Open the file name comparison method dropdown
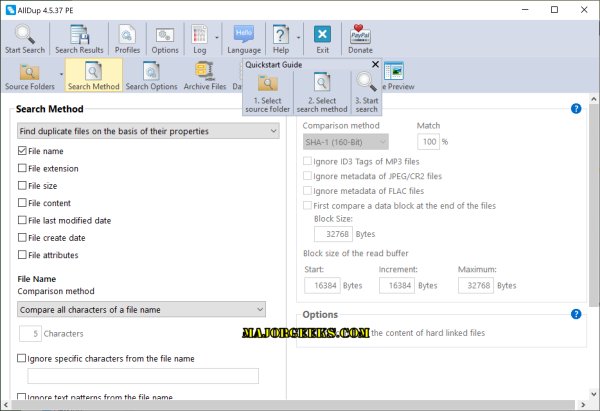The width and height of the screenshot is (600, 411). coord(141,309)
